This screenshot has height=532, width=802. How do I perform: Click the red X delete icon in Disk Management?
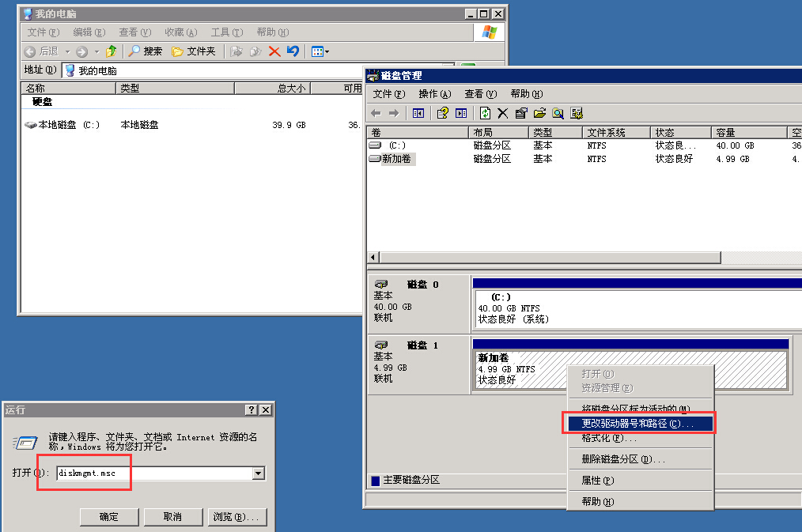click(x=503, y=113)
